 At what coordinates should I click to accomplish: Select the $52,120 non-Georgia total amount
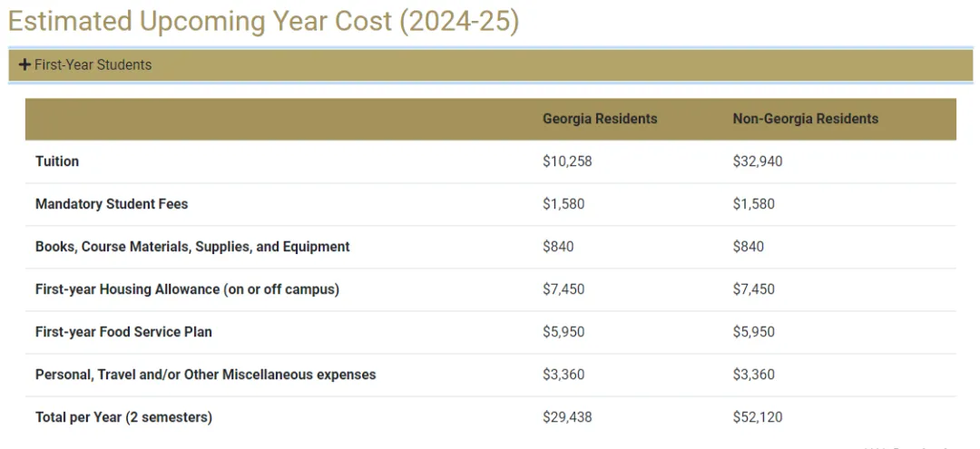758,417
